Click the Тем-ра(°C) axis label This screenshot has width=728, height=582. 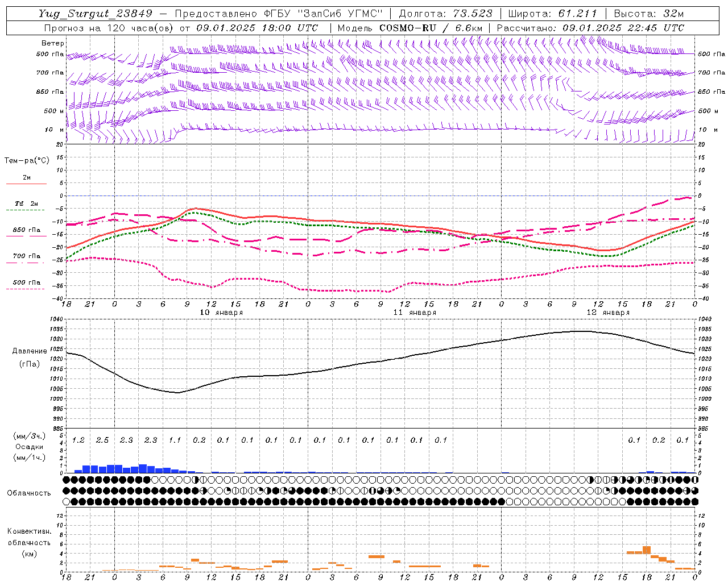pyautogui.click(x=27, y=161)
